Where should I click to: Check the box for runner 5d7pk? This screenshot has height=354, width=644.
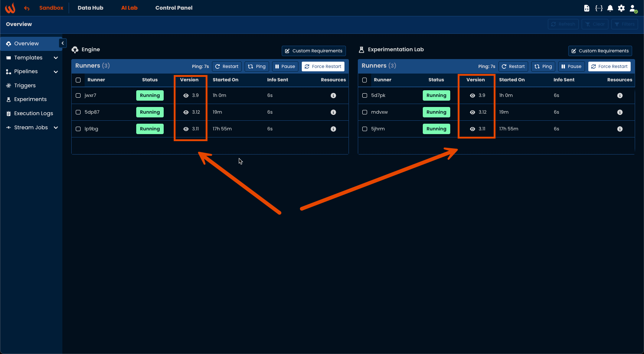tap(365, 95)
